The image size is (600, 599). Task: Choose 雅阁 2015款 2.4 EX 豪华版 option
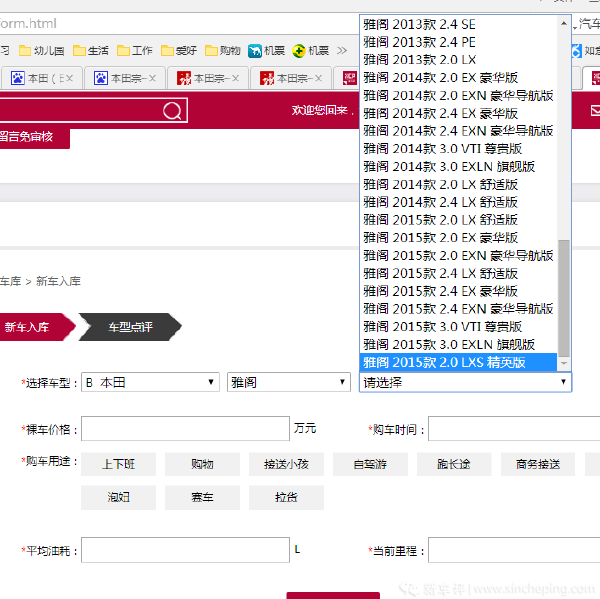[x=458, y=291]
